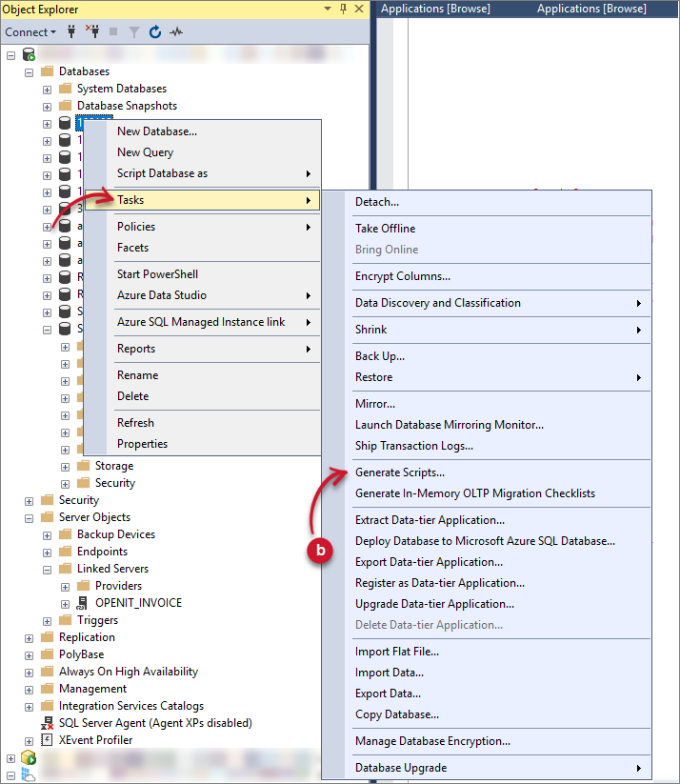Switch to the first Applications [Browse] tab

(x=435, y=9)
